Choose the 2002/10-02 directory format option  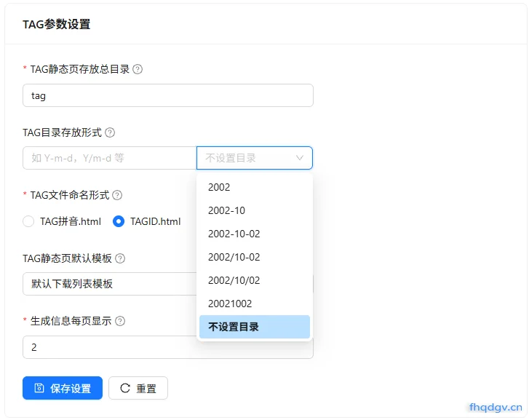pyautogui.click(x=255, y=257)
